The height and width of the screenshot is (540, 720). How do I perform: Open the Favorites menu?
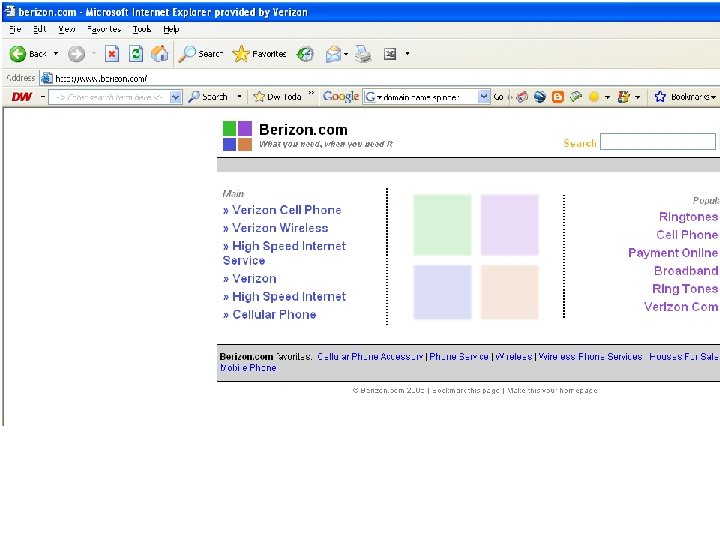pos(104,29)
